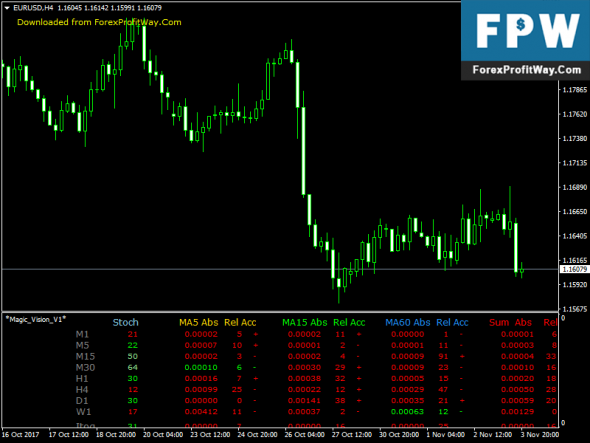Click Stoch value 12 in H4 row

pos(133,390)
